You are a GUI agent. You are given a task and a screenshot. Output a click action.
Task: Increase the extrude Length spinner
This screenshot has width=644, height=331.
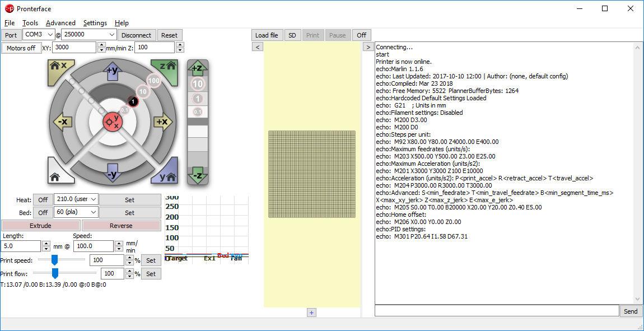[46, 244]
